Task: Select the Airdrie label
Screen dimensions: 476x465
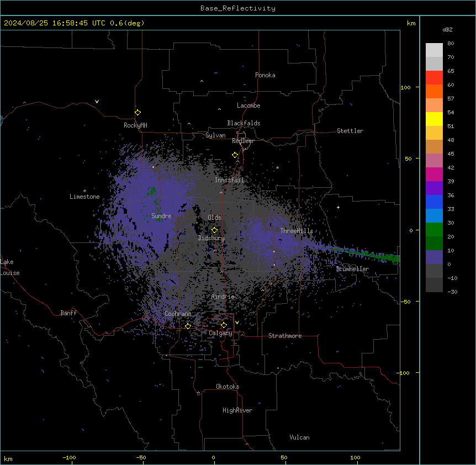Action: tap(223, 297)
